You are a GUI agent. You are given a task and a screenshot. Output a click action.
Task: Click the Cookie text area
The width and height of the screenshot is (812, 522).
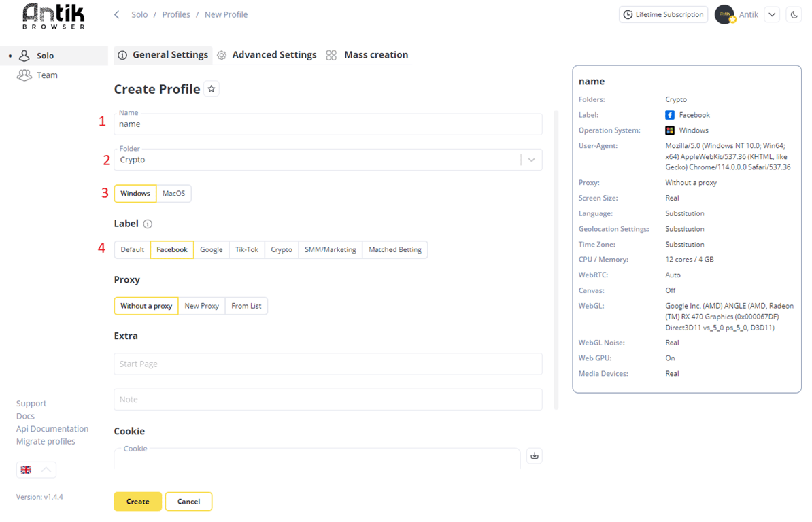pyautogui.click(x=317, y=459)
